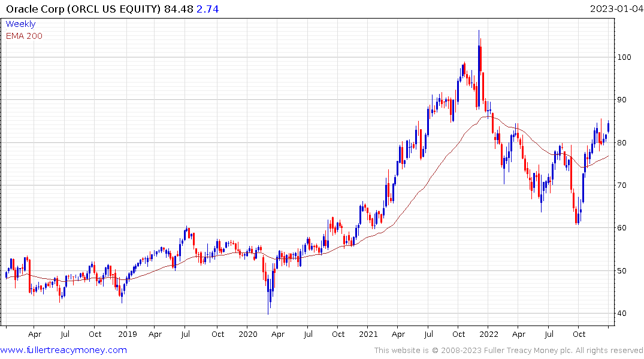
Task: Select the 2019 year label on time axis
Action: 128,334
